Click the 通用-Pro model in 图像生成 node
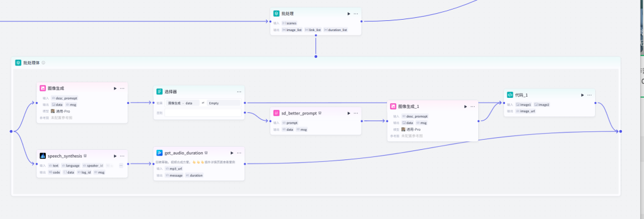This screenshot has width=644, height=219. [60, 111]
